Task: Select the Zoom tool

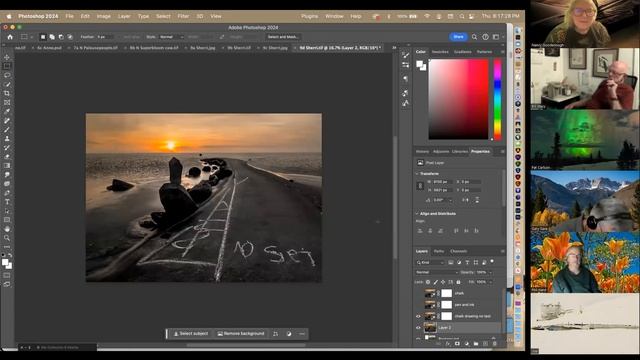Action: [x=7, y=238]
